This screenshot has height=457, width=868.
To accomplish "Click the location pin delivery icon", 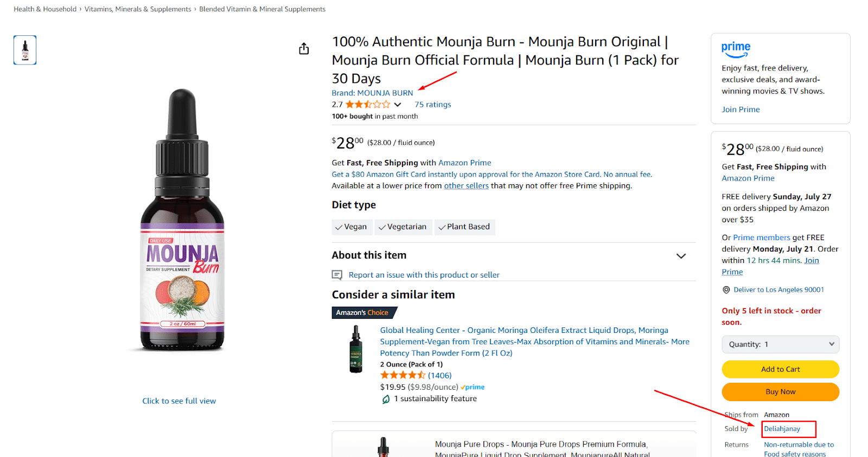I will tap(726, 290).
